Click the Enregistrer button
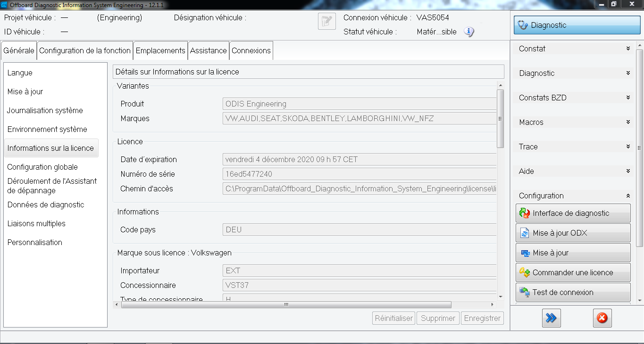The height and width of the screenshot is (344, 644). pos(482,318)
